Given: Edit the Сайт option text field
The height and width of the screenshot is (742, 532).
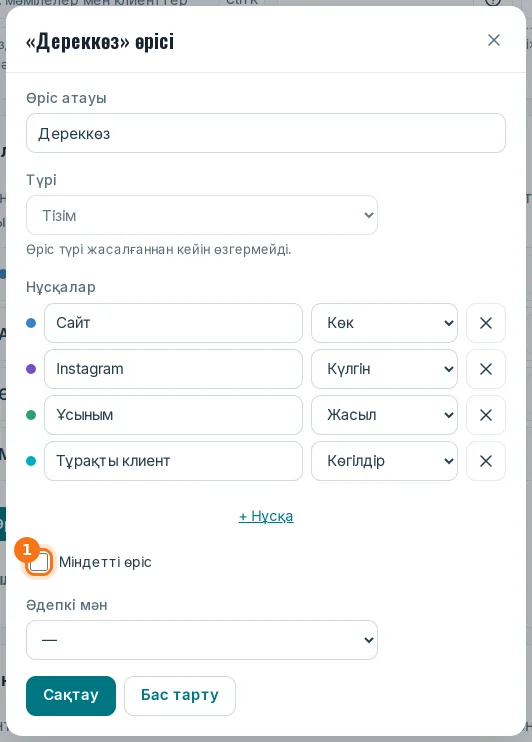Looking at the screenshot, I should point(173,323).
